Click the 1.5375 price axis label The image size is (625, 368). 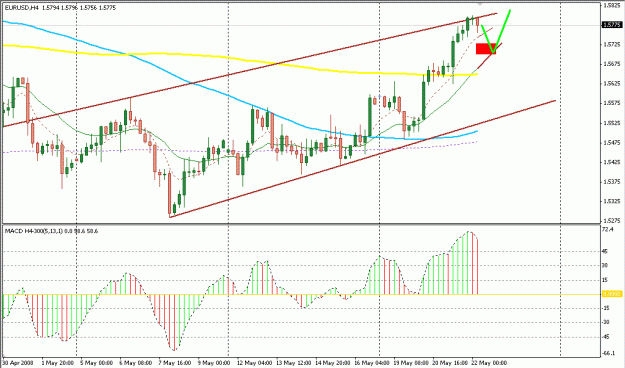tap(612, 182)
